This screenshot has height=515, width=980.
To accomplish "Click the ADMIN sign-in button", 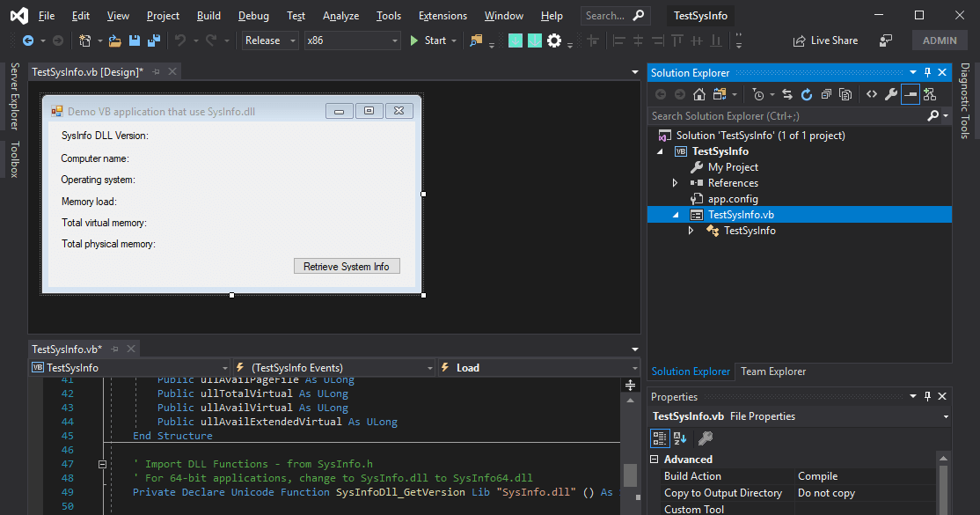I will click(x=940, y=40).
